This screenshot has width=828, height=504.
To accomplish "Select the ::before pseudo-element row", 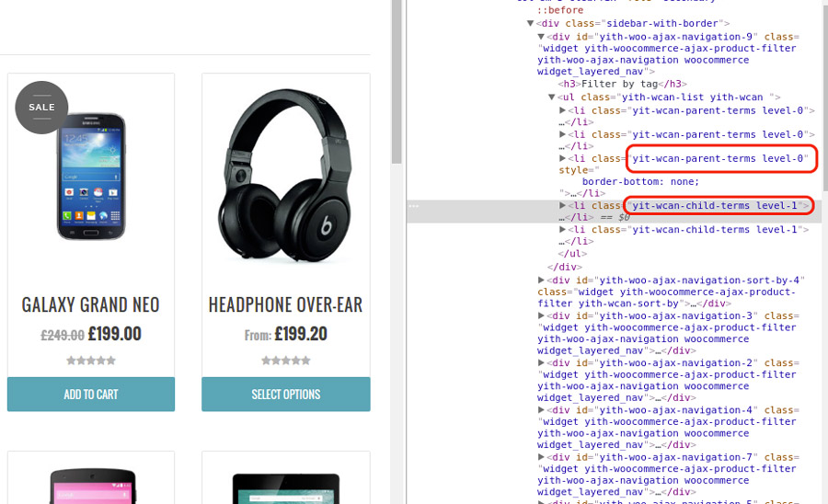I will click(x=560, y=10).
